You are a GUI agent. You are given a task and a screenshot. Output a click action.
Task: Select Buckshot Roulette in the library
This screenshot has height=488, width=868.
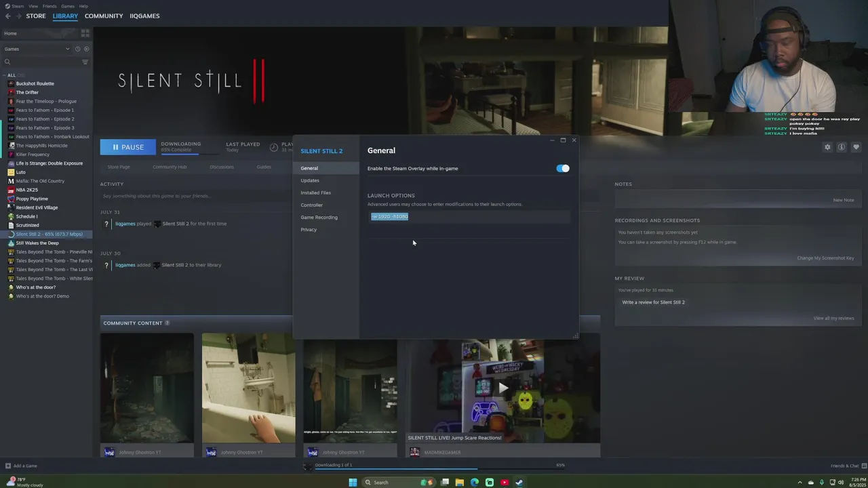coord(35,83)
